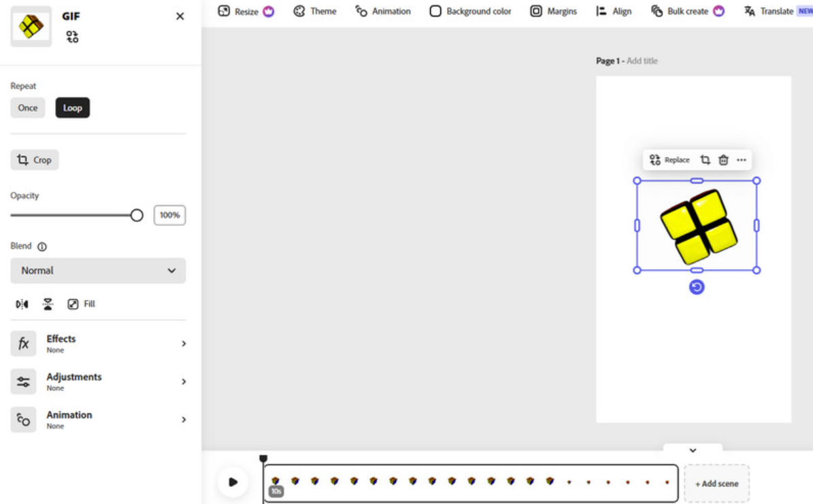Open Bulk create in top toolbar
The width and height of the screenshot is (813, 504).
(688, 12)
